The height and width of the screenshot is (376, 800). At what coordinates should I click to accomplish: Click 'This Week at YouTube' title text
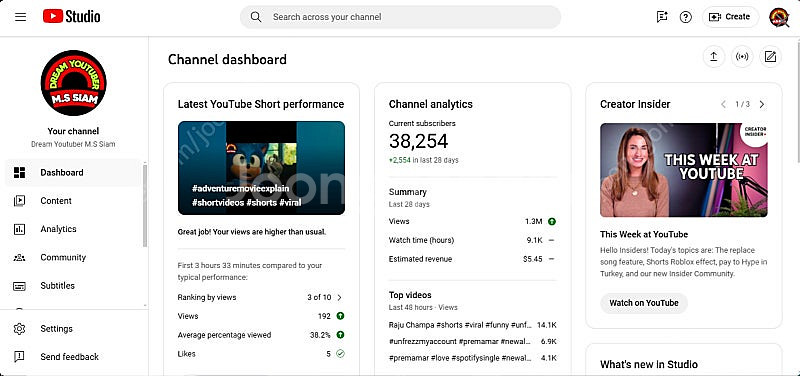[x=644, y=234]
